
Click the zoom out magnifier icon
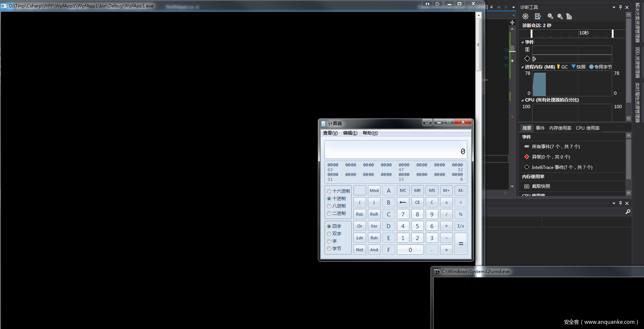[x=560, y=16]
